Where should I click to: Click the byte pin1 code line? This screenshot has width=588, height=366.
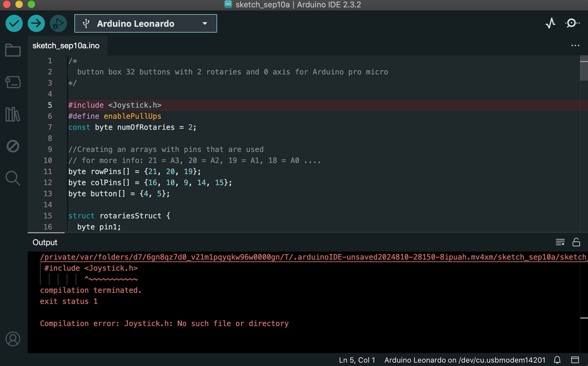coord(99,227)
